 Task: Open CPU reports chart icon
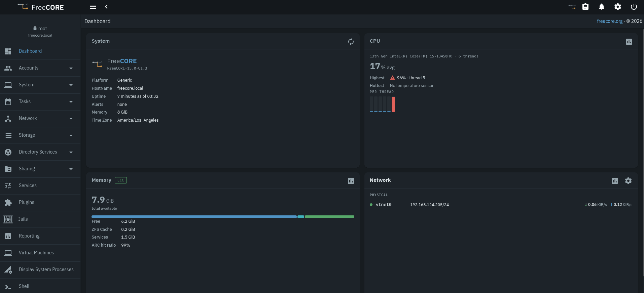tap(629, 42)
